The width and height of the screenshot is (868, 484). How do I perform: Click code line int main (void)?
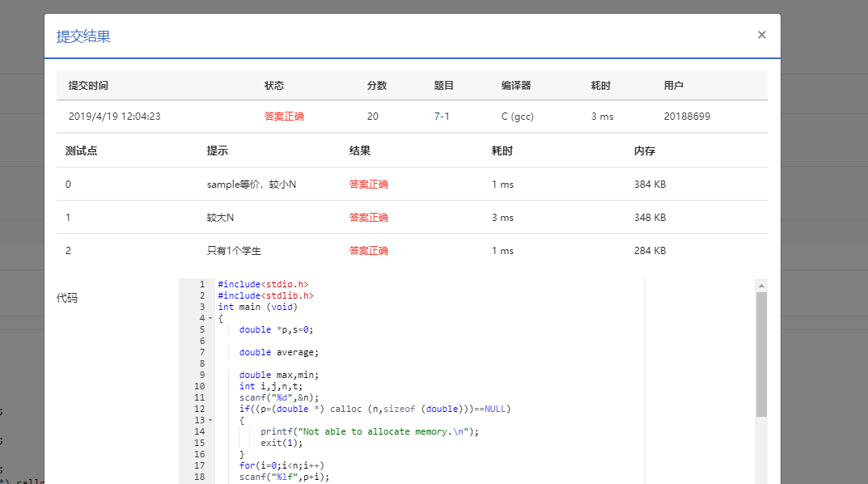coord(257,307)
